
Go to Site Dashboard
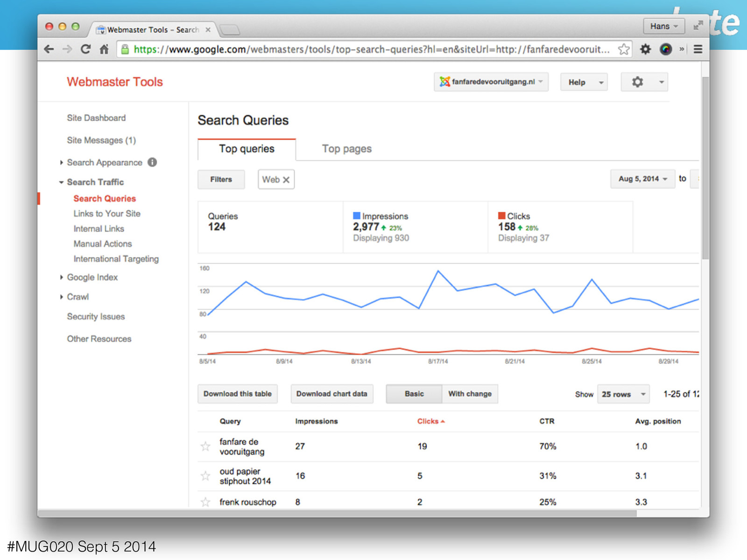coord(96,118)
